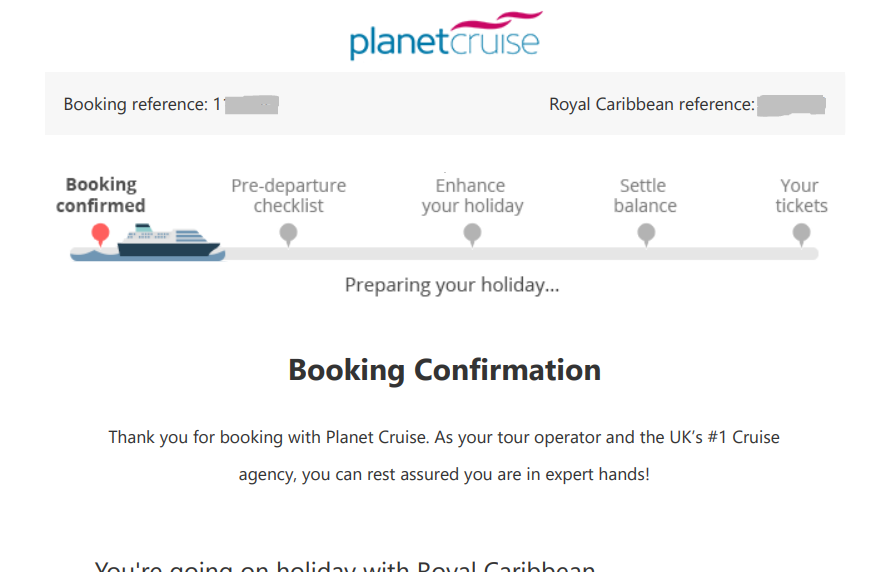Select the Pre-departure checklist pin marker
The width and height of the screenshot is (895, 572).
pyautogui.click(x=288, y=235)
